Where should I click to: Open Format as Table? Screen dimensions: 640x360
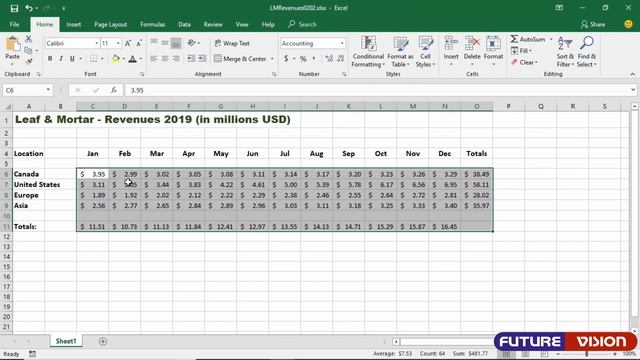click(x=400, y=52)
